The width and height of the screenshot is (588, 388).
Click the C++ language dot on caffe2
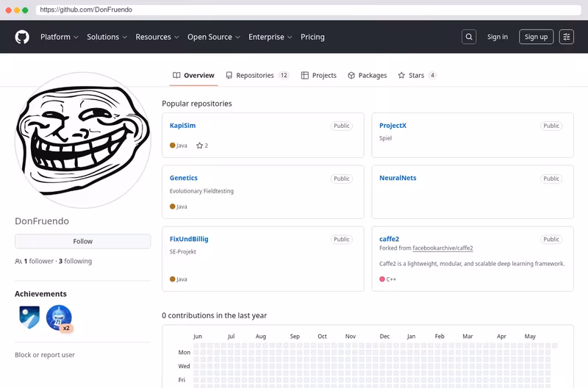click(382, 279)
